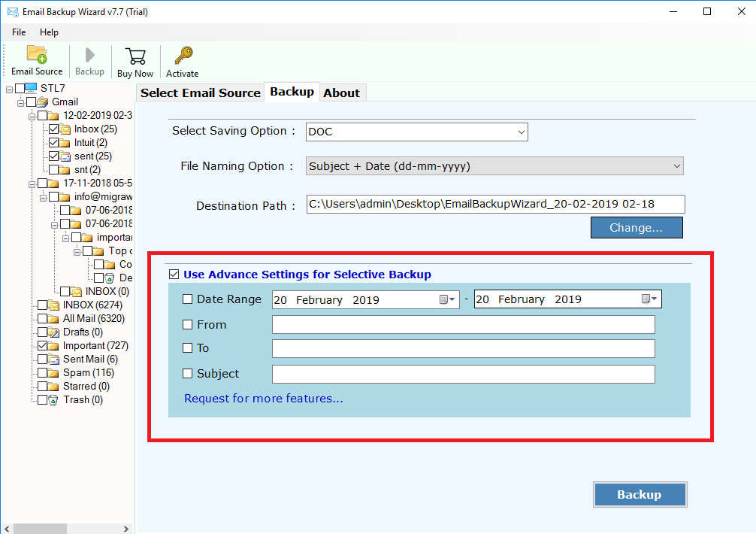The image size is (756, 534).
Task: Collapse the info@migraw tree node
Action: coord(44,198)
